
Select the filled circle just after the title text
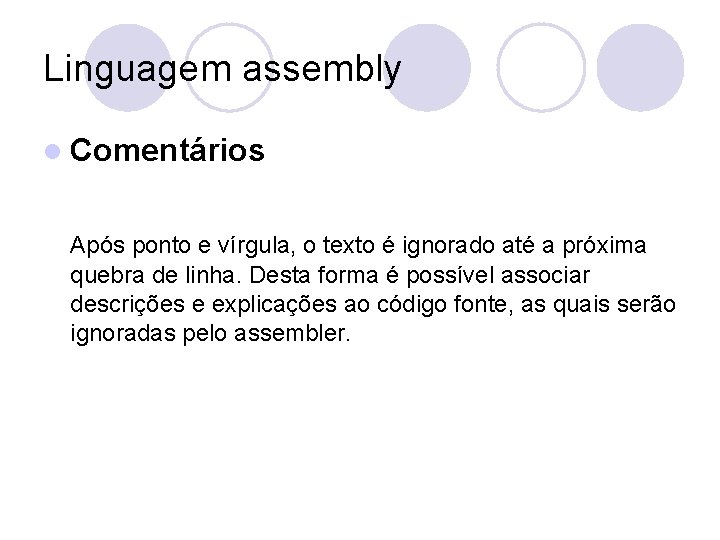[x=428, y=68]
